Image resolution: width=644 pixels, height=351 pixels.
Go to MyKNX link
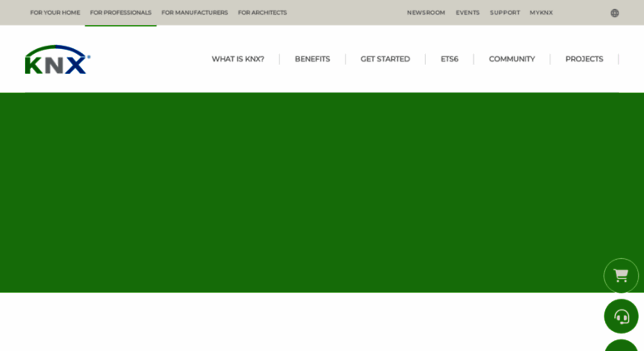[541, 12]
